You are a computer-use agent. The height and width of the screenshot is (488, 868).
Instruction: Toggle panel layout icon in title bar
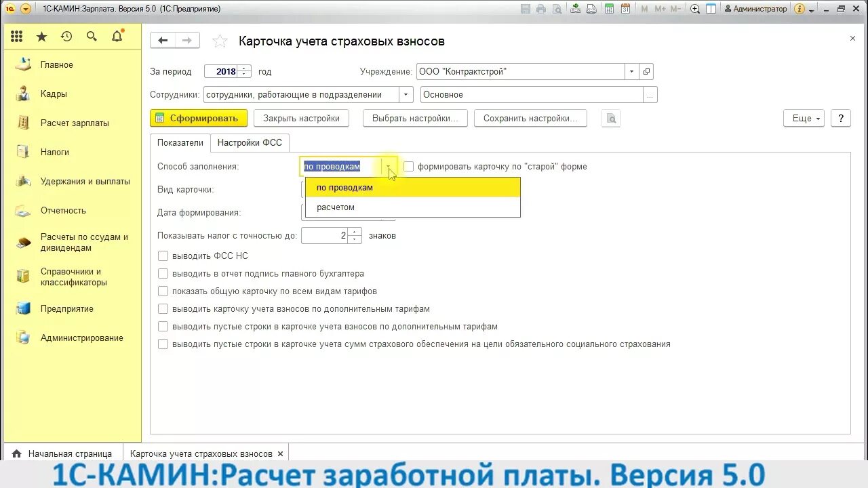711,9
